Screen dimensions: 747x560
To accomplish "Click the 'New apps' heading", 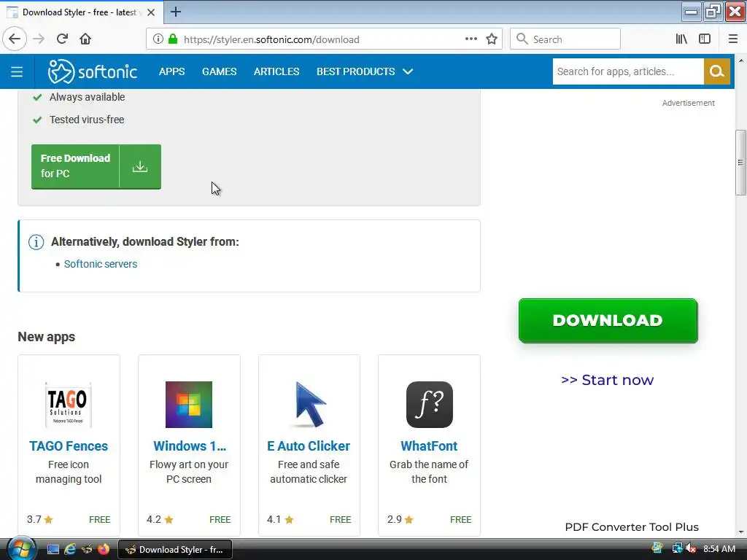I will (46, 337).
